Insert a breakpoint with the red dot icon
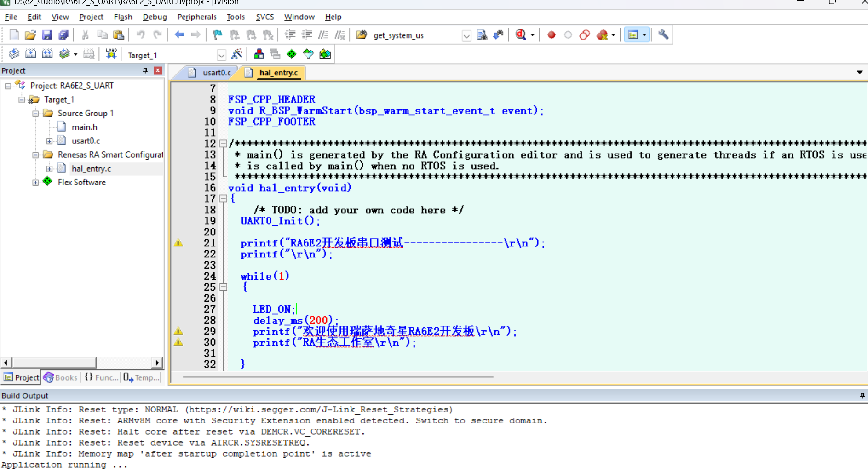The width and height of the screenshot is (868, 469). coord(552,35)
